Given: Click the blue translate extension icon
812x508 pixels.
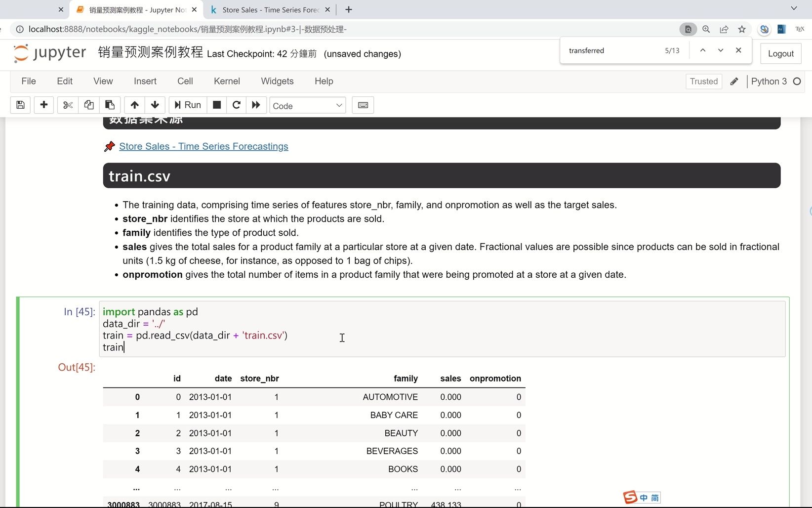Looking at the screenshot, I should coord(781,29).
